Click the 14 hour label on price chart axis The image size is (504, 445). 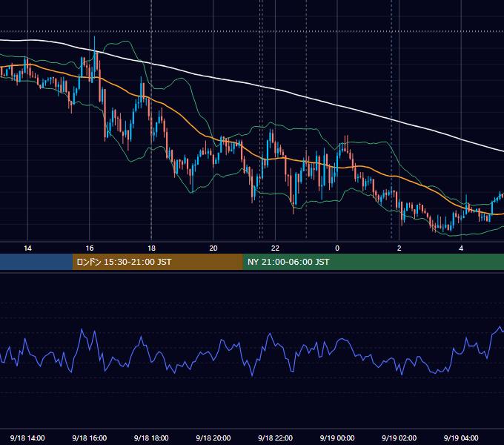[x=27, y=248]
